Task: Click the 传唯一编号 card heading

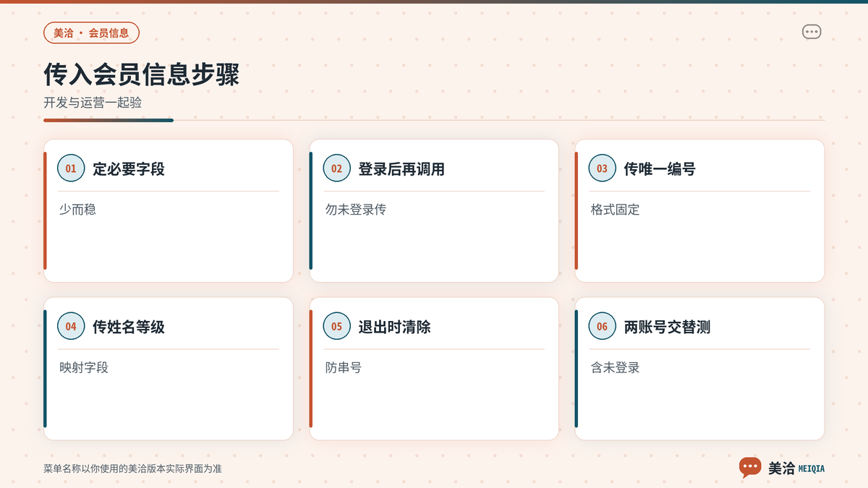Action: (x=660, y=169)
